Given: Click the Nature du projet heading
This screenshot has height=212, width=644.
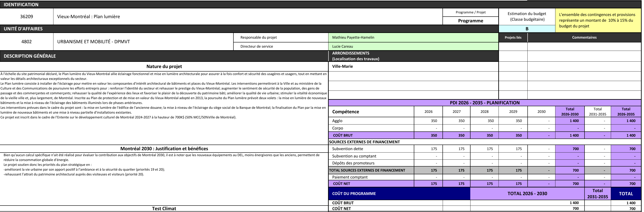Looking at the screenshot, I should click(x=164, y=67).
